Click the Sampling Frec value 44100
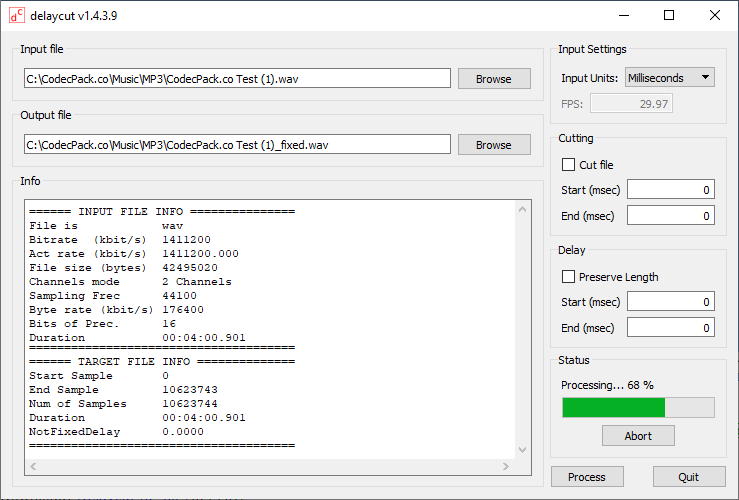 tap(180, 295)
